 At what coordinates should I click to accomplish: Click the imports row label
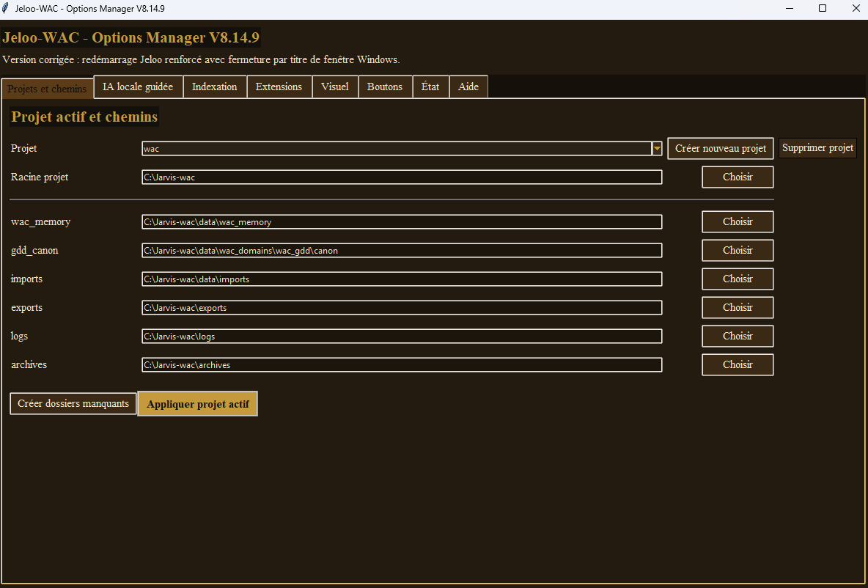pyautogui.click(x=26, y=279)
